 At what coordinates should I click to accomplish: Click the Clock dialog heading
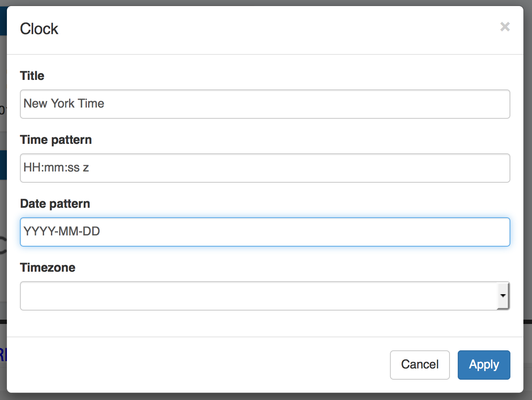39,29
